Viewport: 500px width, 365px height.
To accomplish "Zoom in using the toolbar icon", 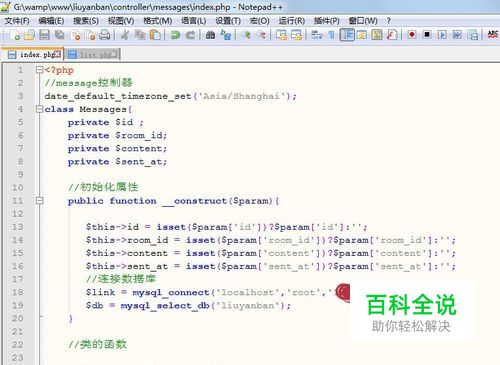I will tap(246, 35).
